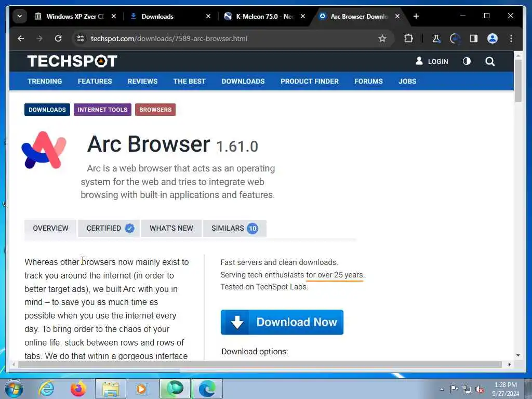Open the green browser taskbar icon

tap(175, 389)
